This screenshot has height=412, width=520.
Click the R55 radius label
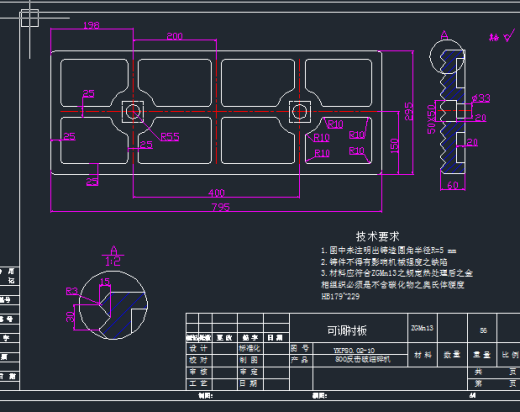pos(170,137)
